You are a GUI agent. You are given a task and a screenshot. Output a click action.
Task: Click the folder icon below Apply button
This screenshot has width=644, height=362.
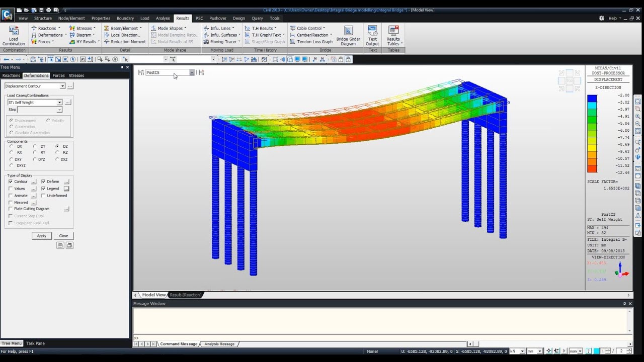pos(60,245)
